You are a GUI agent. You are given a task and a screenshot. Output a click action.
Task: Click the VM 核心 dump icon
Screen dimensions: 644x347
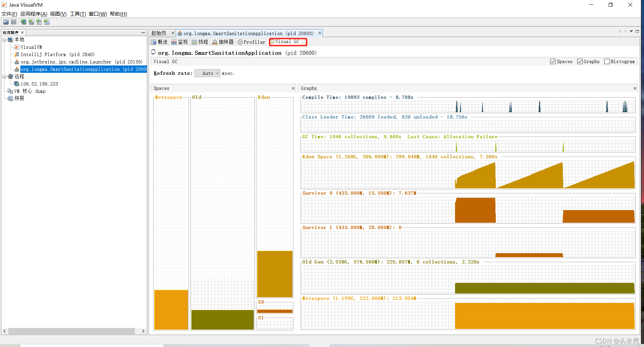[x=10, y=91]
